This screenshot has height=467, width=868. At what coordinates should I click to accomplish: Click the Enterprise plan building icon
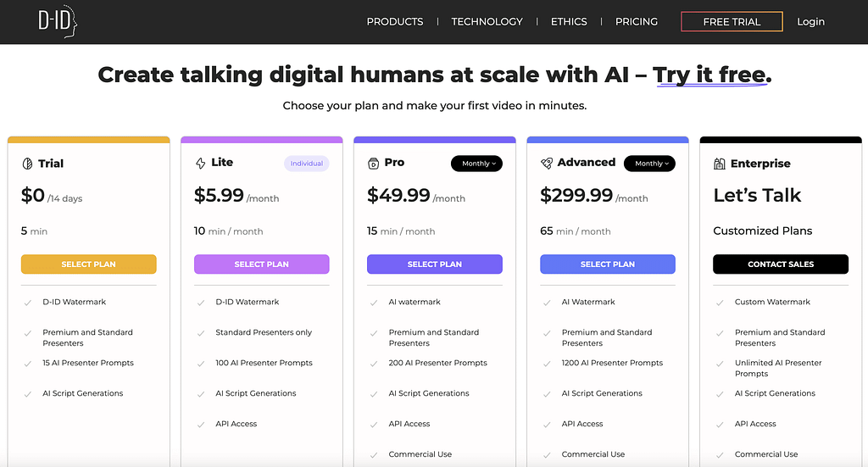(720, 164)
